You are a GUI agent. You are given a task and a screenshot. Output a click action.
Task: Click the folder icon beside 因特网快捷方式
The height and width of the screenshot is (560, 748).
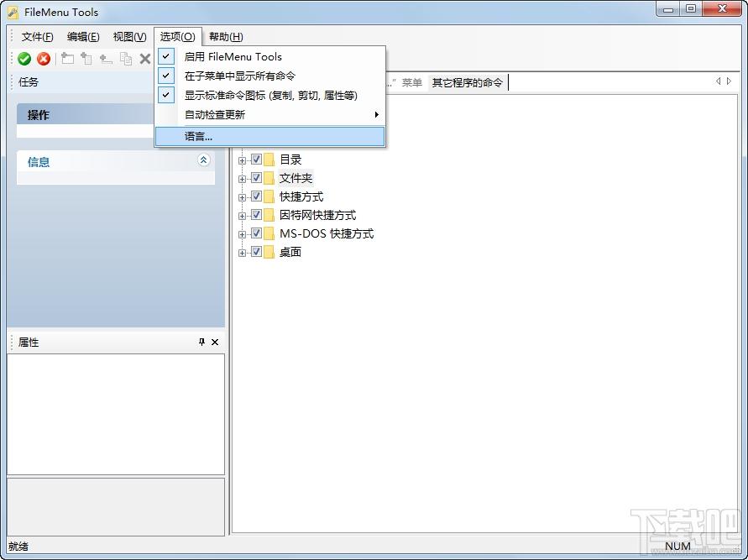[269, 215]
